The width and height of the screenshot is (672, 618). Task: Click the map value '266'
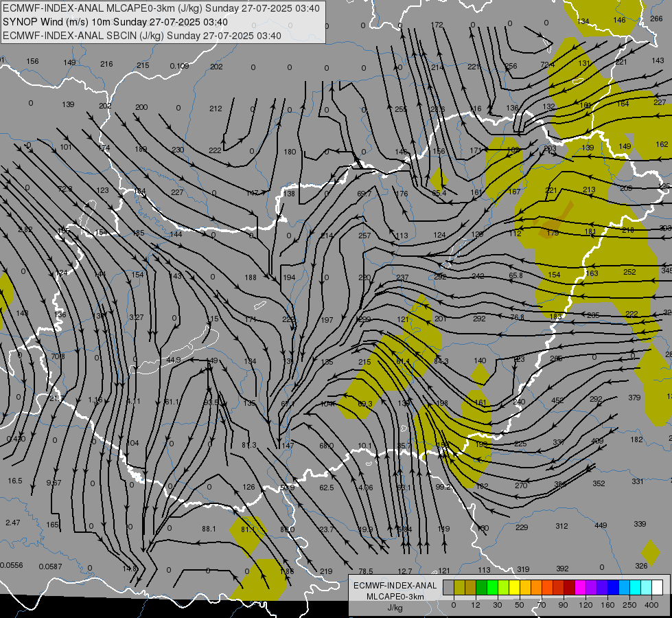click(x=656, y=19)
